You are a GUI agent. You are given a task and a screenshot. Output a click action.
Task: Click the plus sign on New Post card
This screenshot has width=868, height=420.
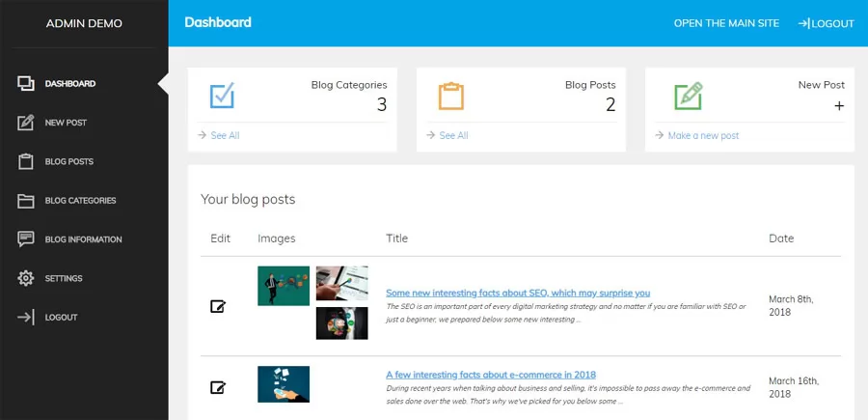839,105
